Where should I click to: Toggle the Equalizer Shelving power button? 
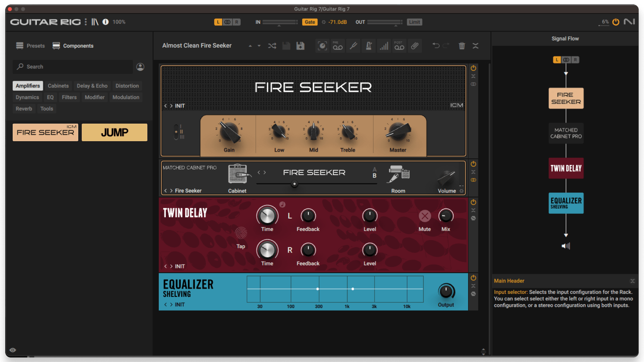pyautogui.click(x=473, y=278)
